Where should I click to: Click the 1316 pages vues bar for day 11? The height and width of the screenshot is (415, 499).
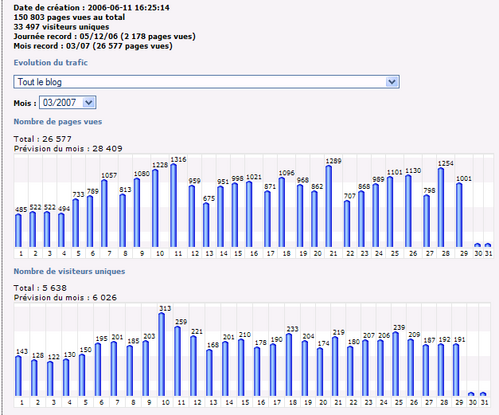pos(173,206)
